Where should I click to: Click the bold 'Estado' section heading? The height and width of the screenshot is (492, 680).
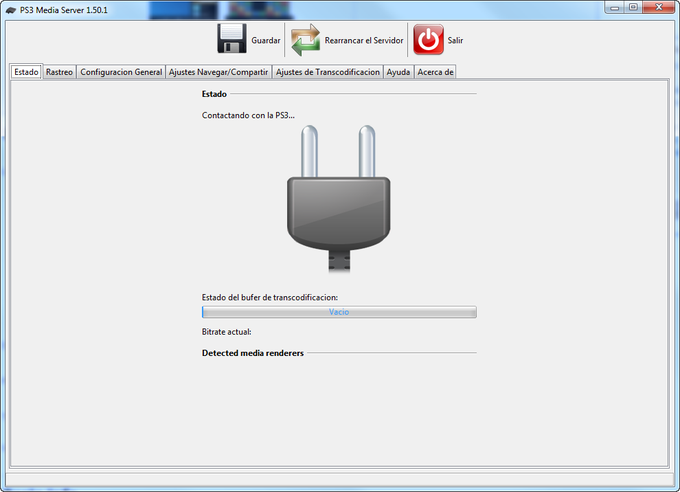click(214, 94)
